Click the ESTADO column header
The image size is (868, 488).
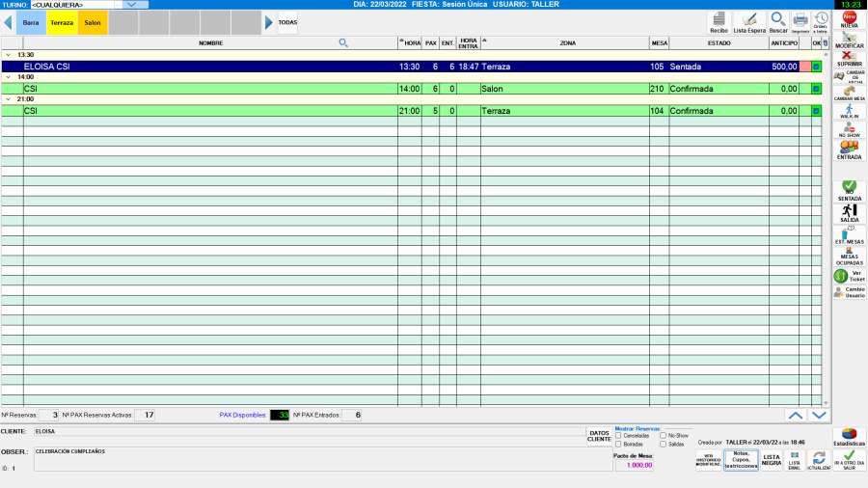(x=719, y=42)
